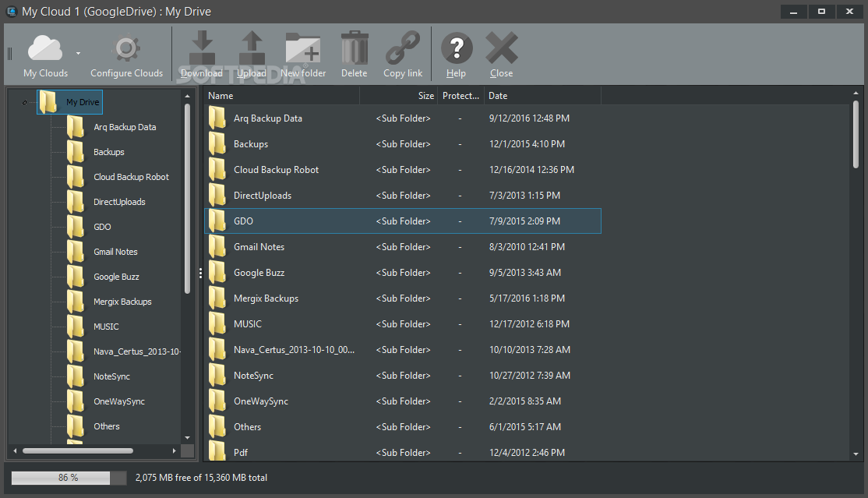Click <Sub Folder> size of Pdf row

[403, 453]
